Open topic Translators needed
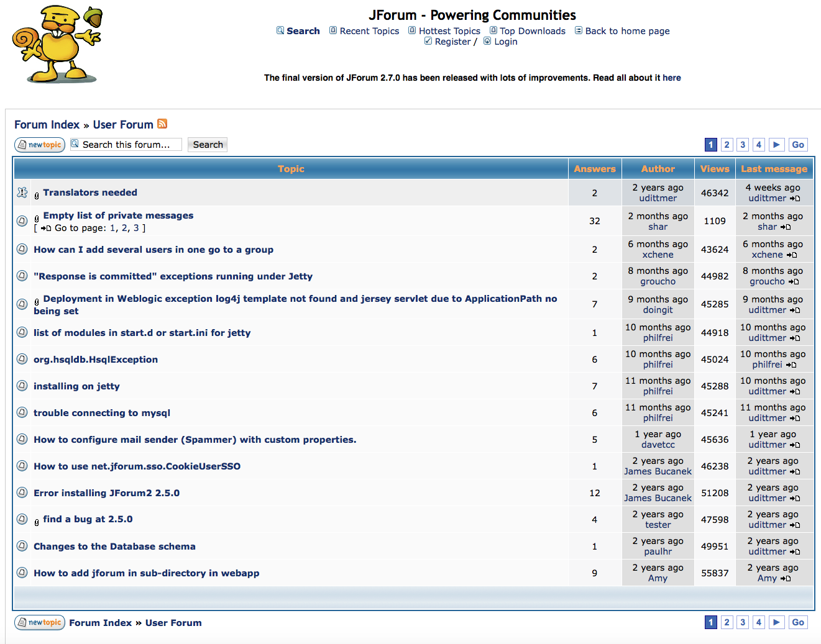The width and height of the screenshot is (821, 644). click(90, 193)
